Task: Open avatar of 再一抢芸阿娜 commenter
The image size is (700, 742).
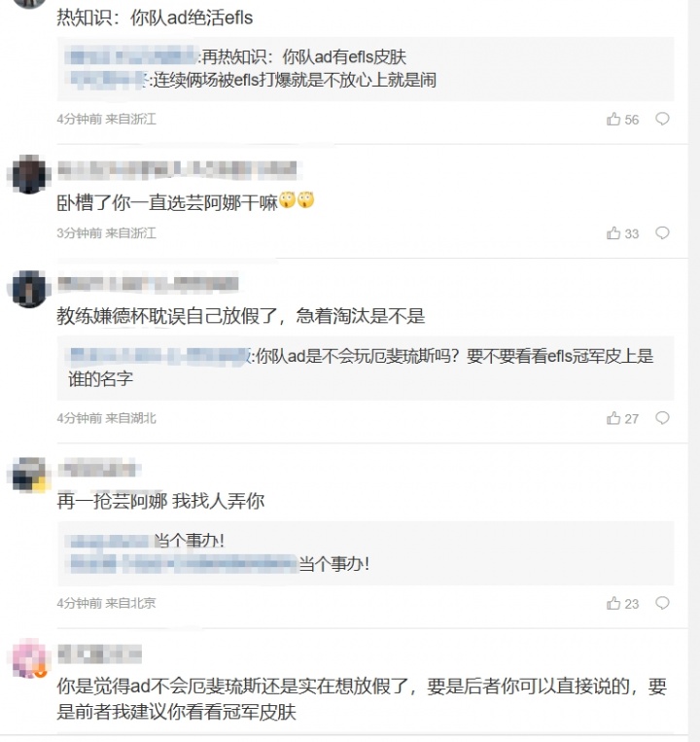Action: (x=30, y=475)
